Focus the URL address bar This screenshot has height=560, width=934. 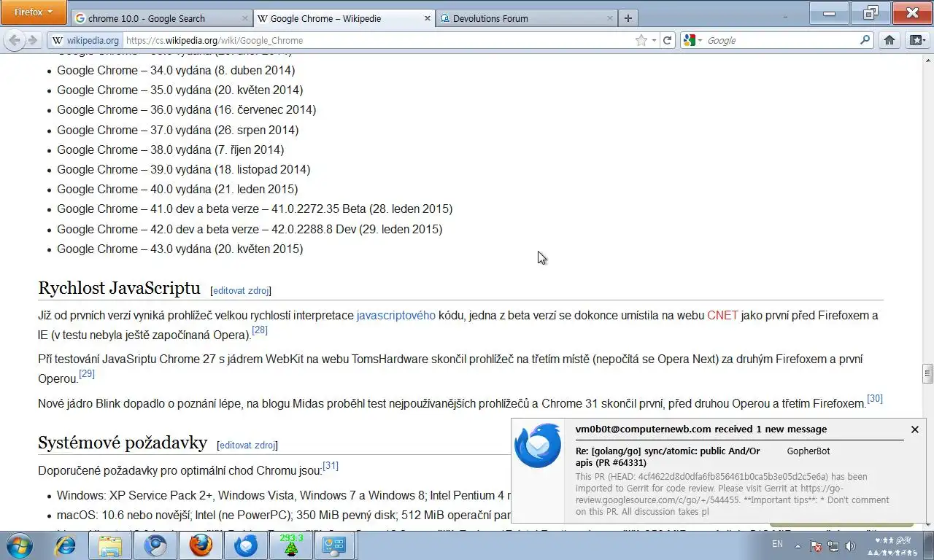pyautogui.click(x=376, y=40)
